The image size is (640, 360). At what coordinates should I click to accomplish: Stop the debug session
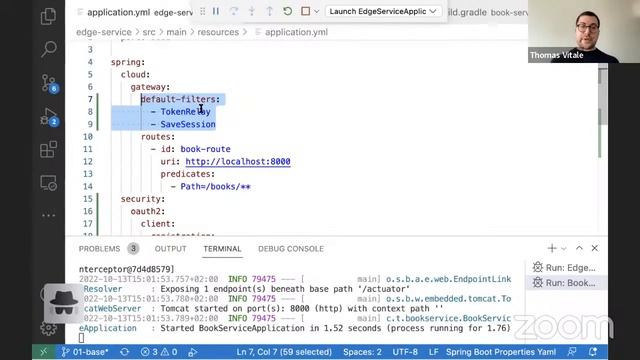tap(305, 11)
